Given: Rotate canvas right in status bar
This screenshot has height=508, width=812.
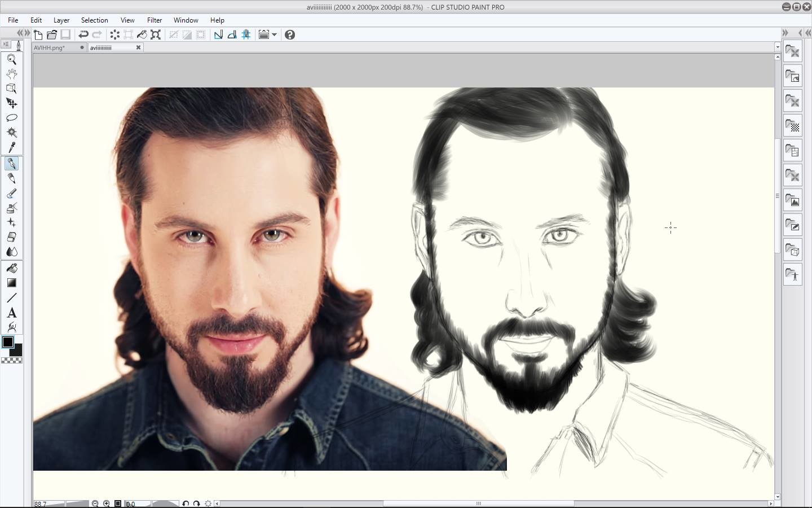Looking at the screenshot, I should (197, 503).
